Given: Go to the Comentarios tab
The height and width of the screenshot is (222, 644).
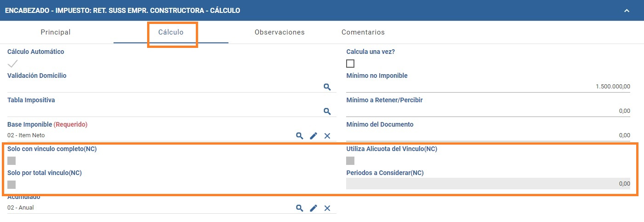Looking at the screenshot, I should [363, 32].
